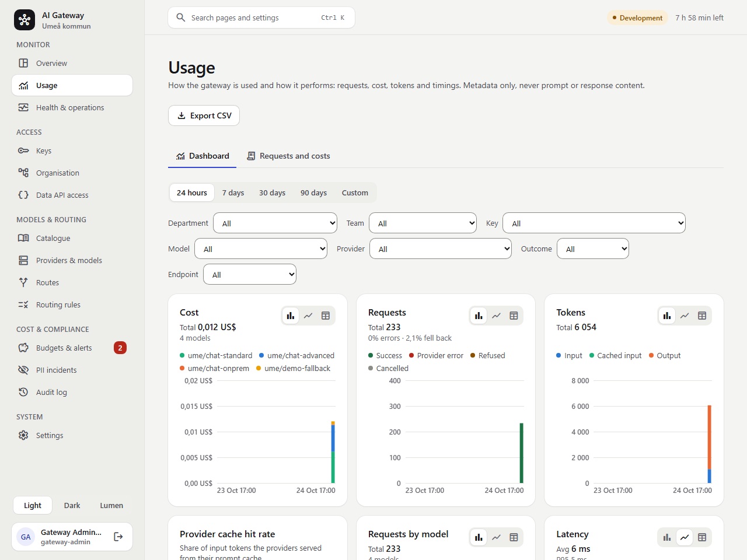Open Budgets & alerts in sidebar
Screen dimensions: 747x560
72,348
